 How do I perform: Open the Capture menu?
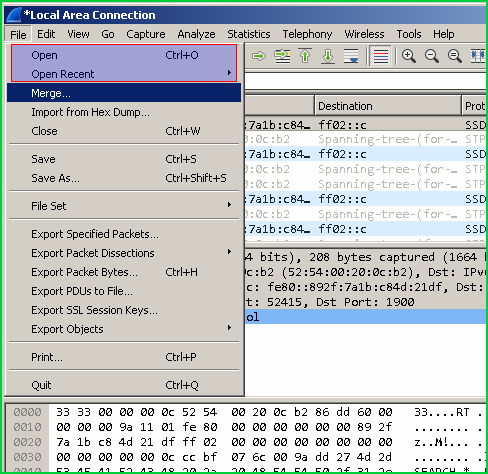coord(146,34)
